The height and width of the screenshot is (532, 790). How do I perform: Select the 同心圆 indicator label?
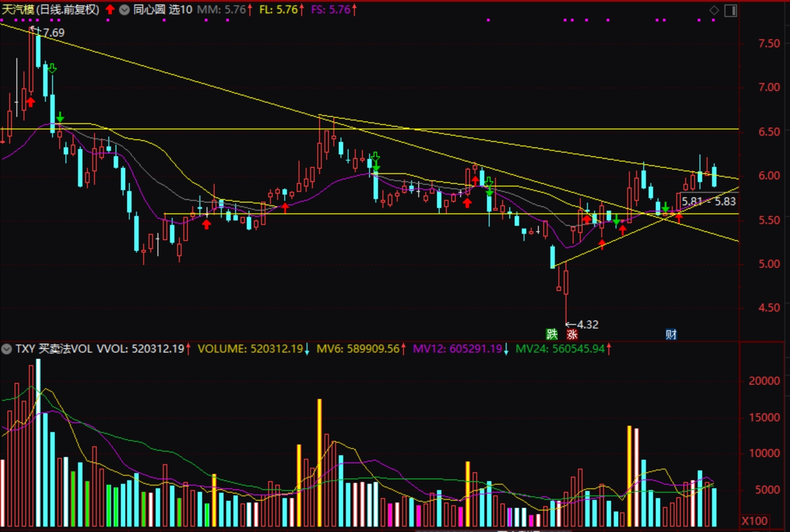pos(149,10)
